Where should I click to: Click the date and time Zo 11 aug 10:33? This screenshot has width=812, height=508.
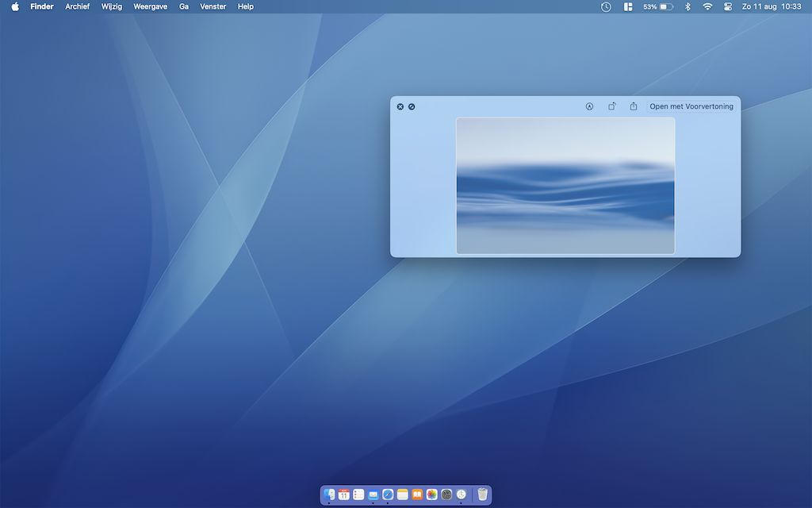pos(772,6)
